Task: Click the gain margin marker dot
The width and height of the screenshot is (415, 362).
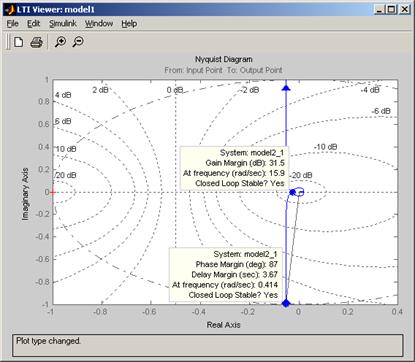Action: [293, 192]
